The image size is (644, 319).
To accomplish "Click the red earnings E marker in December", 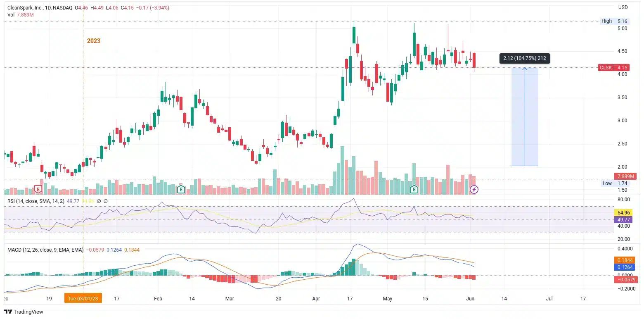I will (x=38, y=189).
